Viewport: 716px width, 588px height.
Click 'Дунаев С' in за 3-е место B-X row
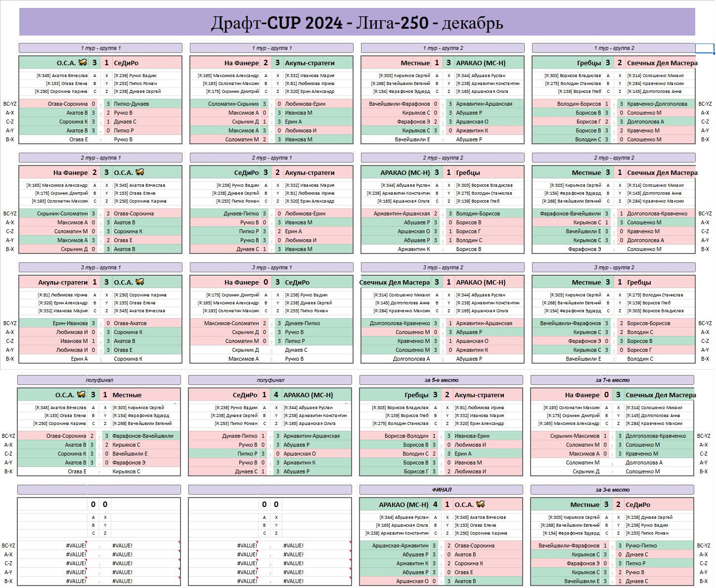tap(636, 581)
